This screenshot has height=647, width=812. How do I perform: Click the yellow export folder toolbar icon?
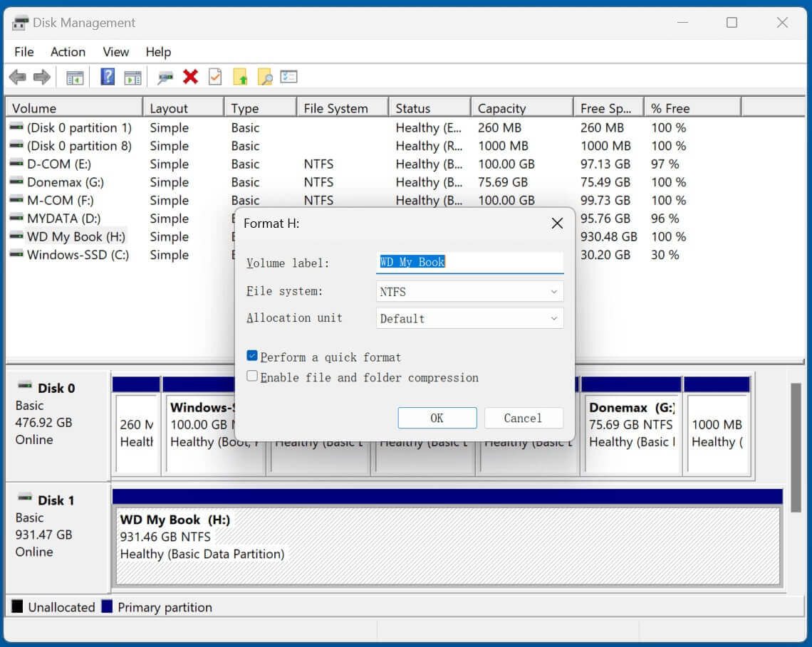tap(240, 77)
